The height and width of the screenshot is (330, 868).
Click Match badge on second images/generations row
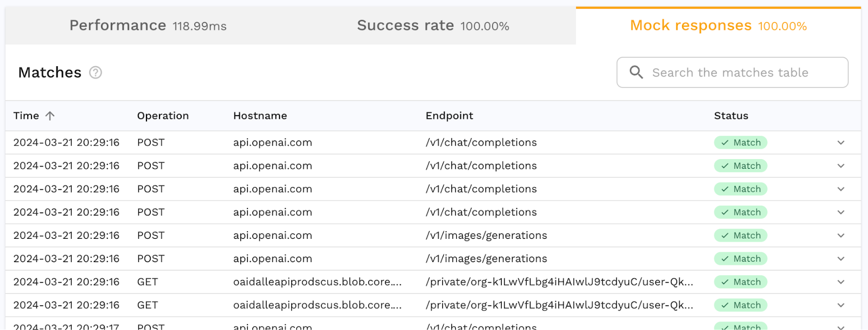[741, 259]
